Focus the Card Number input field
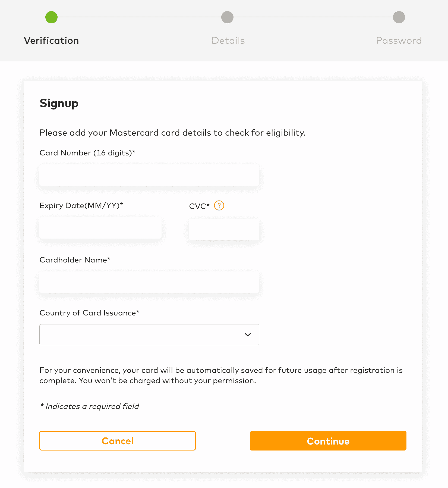This screenshot has height=488, width=448. coord(149,175)
